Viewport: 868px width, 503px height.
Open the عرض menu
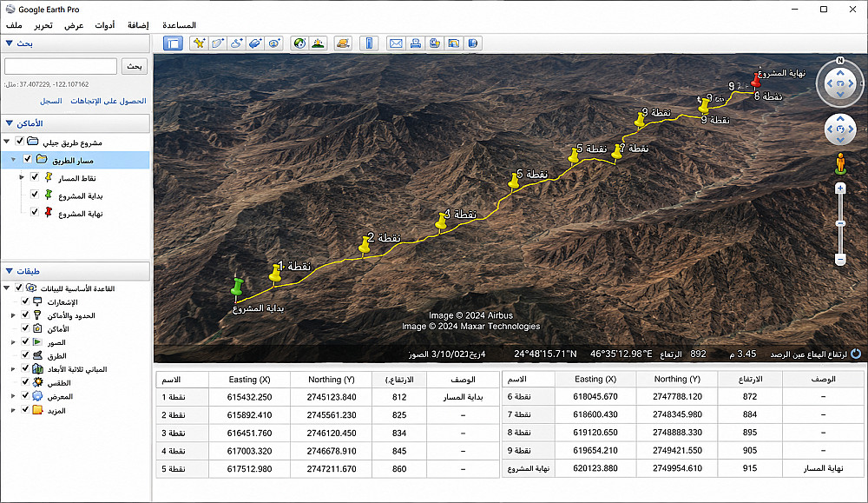point(74,25)
